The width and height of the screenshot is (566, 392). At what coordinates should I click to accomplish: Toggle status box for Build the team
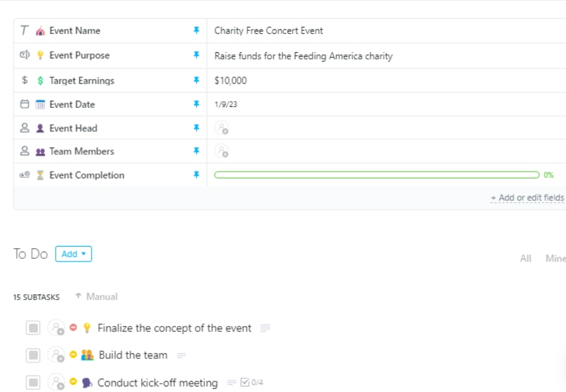click(33, 355)
